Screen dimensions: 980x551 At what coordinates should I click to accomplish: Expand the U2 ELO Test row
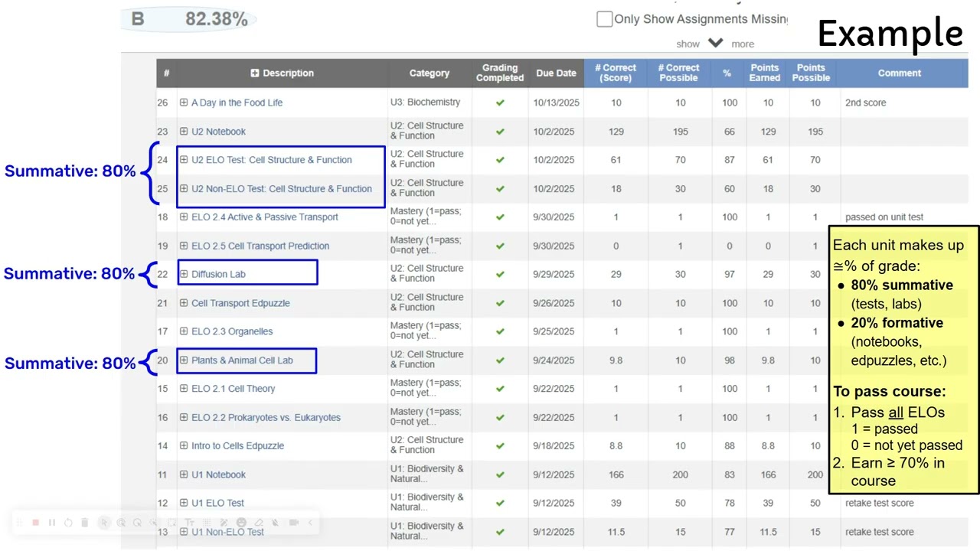184,160
